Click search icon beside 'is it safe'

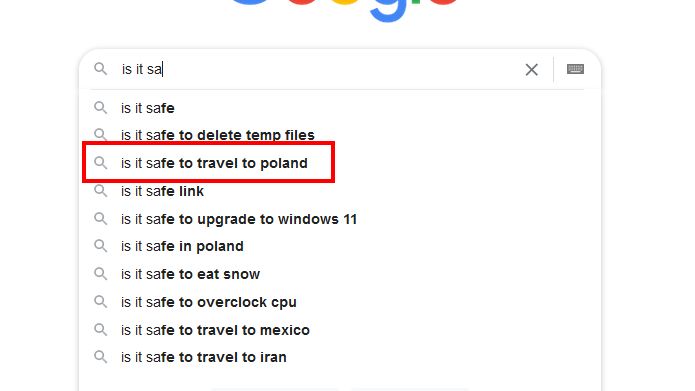pos(101,108)
